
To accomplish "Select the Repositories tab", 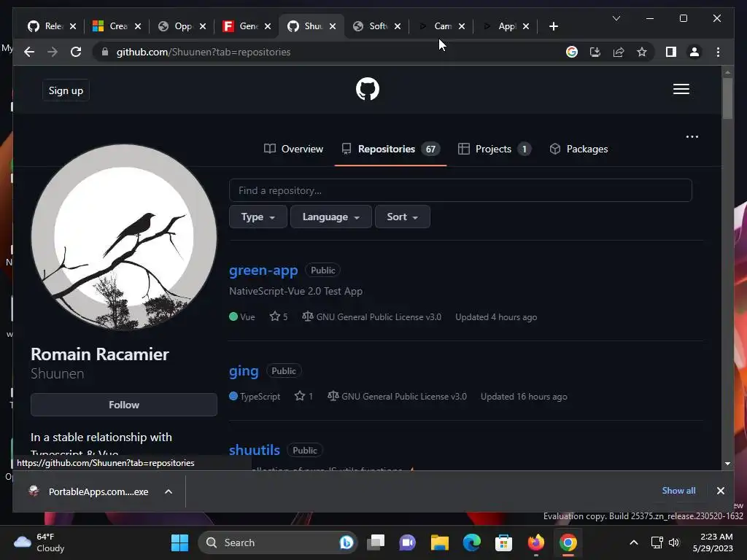I will tap(391, 149).
